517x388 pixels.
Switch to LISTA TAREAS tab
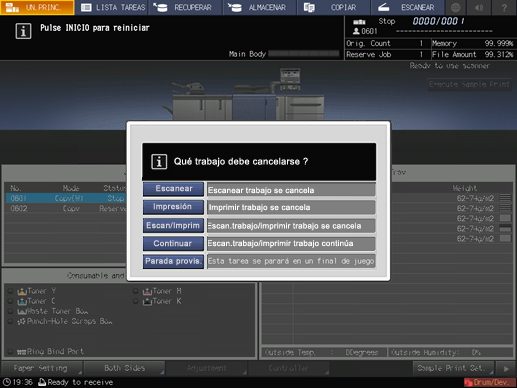pos(112,7)
